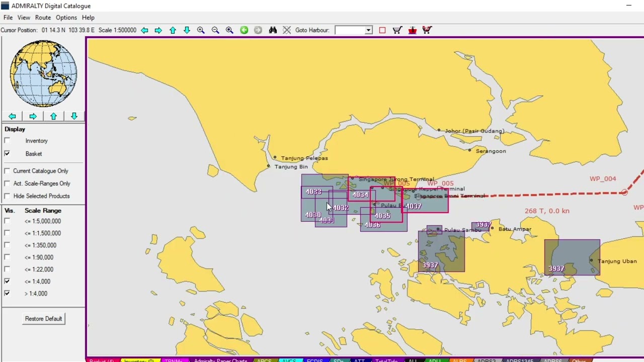The width and height of the screenshot is (644, 362).
Task: Switch to the Admiralty Paper Charts tab
Action: (221, 360)
